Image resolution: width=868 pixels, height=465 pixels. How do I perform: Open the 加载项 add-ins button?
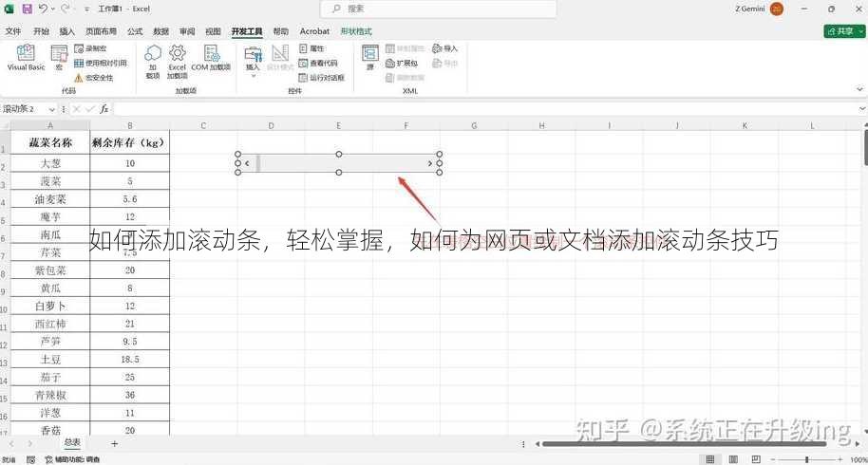pyautogui.click(x=153, y=62)
